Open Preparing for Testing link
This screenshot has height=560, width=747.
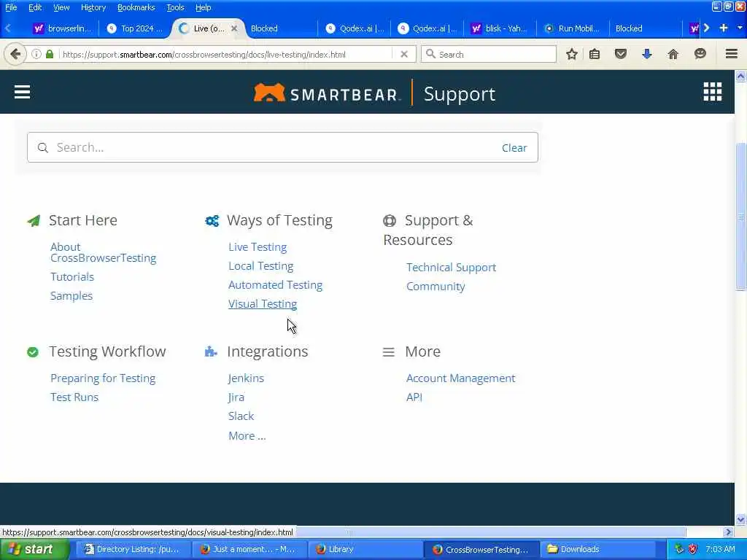[x=103, y=378]
